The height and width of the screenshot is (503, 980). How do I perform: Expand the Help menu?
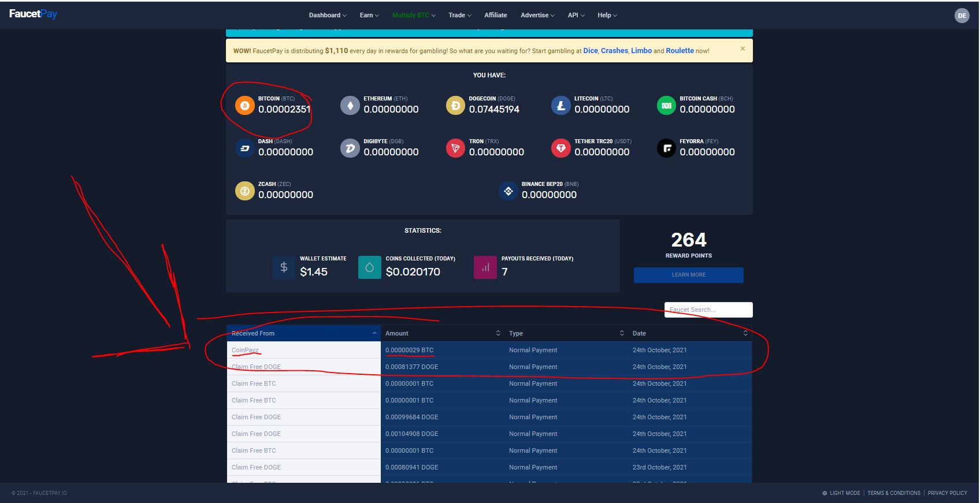(607, 15)
